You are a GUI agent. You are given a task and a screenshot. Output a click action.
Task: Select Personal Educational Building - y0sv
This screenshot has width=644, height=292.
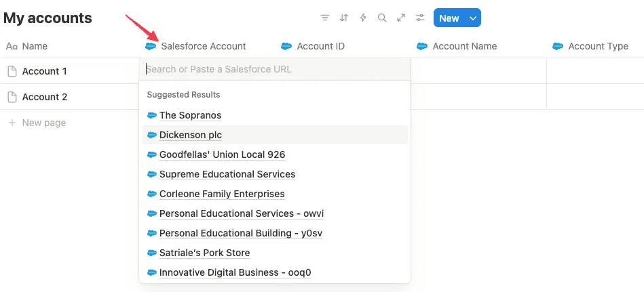pos(275,233)
